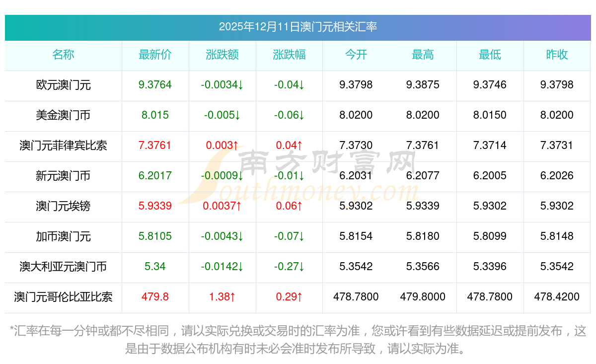596x364 pixels.
Task: Select the 涨跌额 column header
Action: [222, 55]
